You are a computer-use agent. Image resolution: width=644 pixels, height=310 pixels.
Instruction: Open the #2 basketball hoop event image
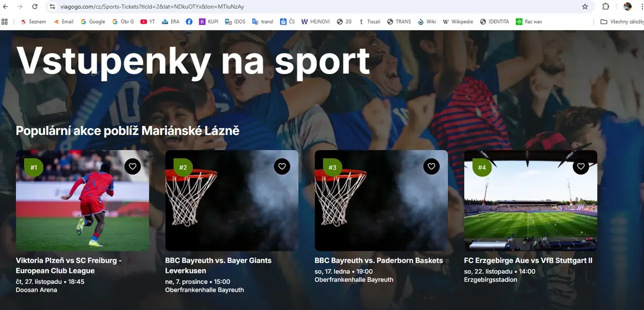tap(232, 200)
